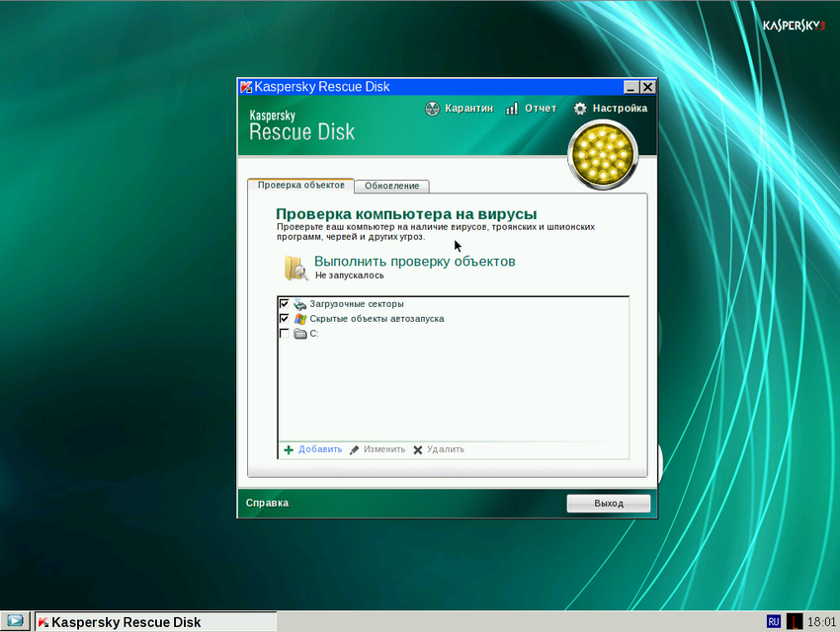Screen dimensions: 840x632
Task: Enable the C: drive checkbox
Action: click(285, 334)
